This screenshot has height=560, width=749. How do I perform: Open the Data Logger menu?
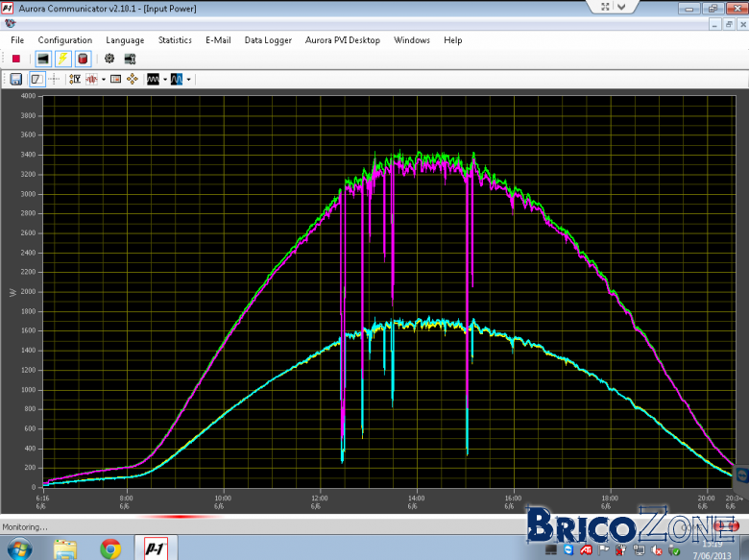[x=268, y=40]
